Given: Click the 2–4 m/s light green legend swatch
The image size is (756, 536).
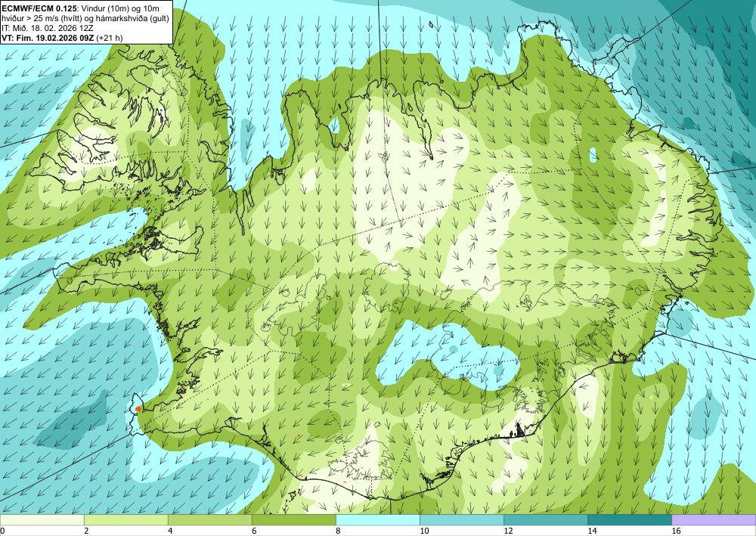Looking at the screenshot, I should [125, 520].
